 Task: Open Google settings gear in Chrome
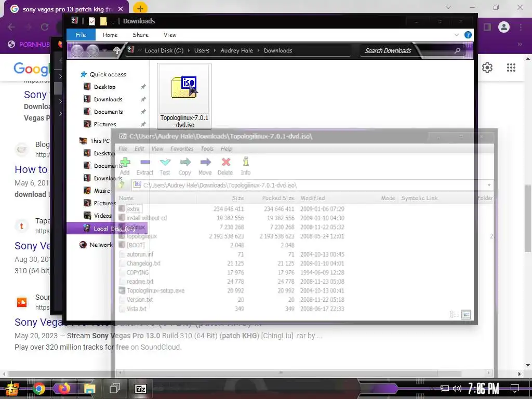[487, 68]
